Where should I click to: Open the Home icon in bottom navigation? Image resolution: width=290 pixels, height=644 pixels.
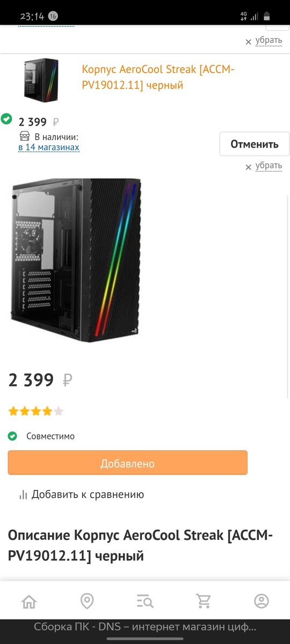[x=29, y=601]
